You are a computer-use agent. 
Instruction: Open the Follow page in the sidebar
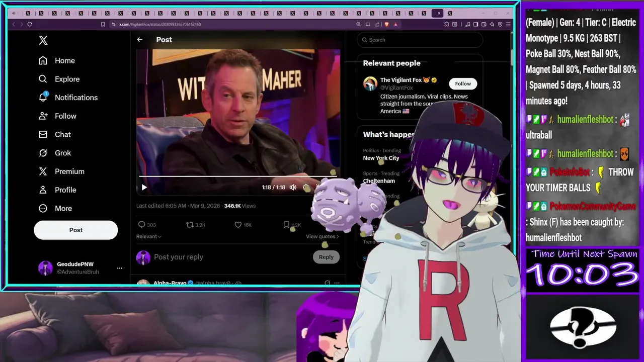coord(58,116)
